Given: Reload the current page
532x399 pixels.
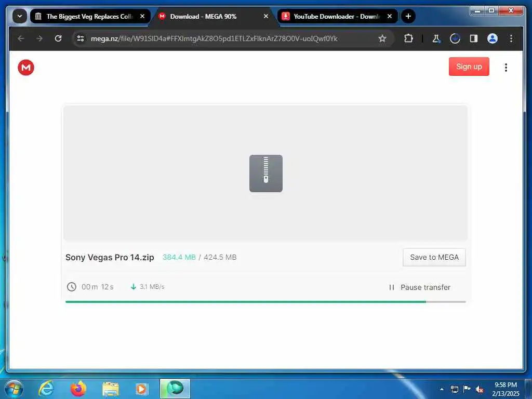Looking at the screenshot, I should (x=58, y=38).
